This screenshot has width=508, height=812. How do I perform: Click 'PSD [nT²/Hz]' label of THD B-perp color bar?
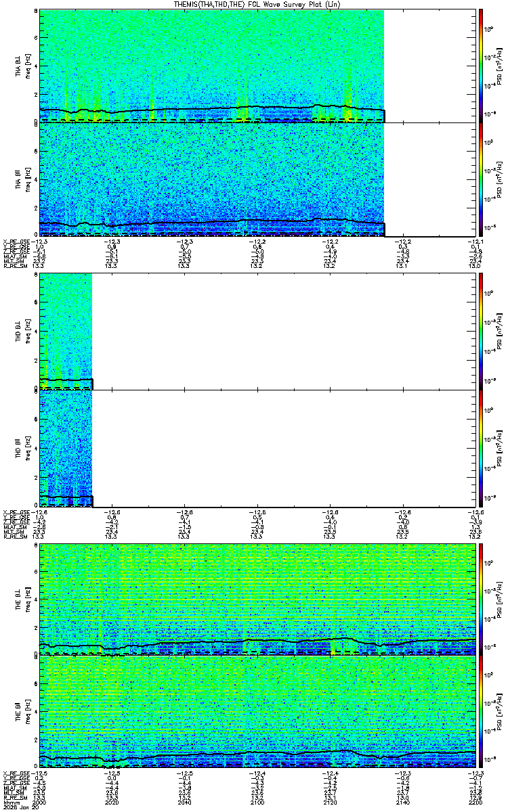499,331
